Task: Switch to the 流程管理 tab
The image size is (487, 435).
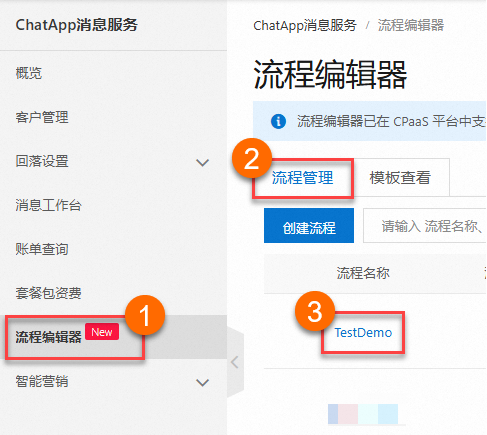Action: coord(302,178)
